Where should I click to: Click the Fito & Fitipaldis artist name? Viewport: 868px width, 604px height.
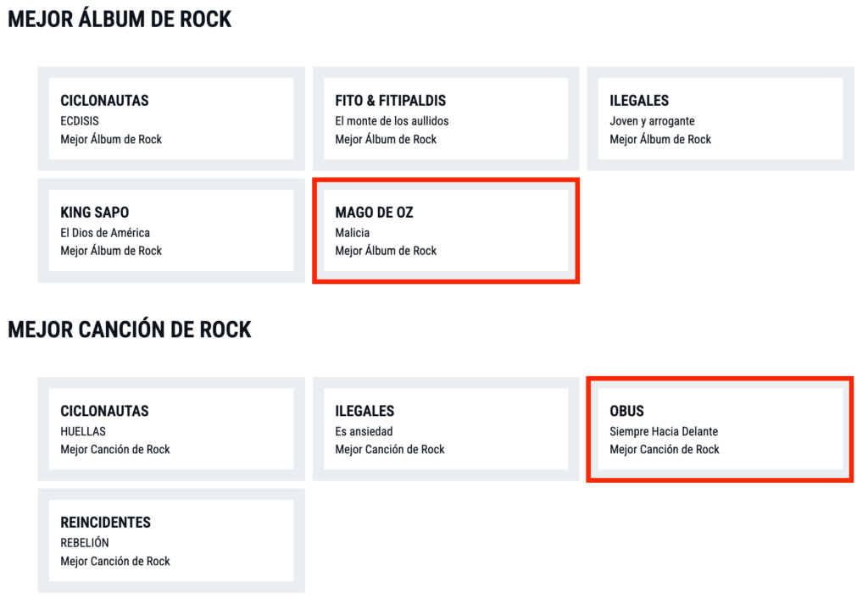point(390,101)
